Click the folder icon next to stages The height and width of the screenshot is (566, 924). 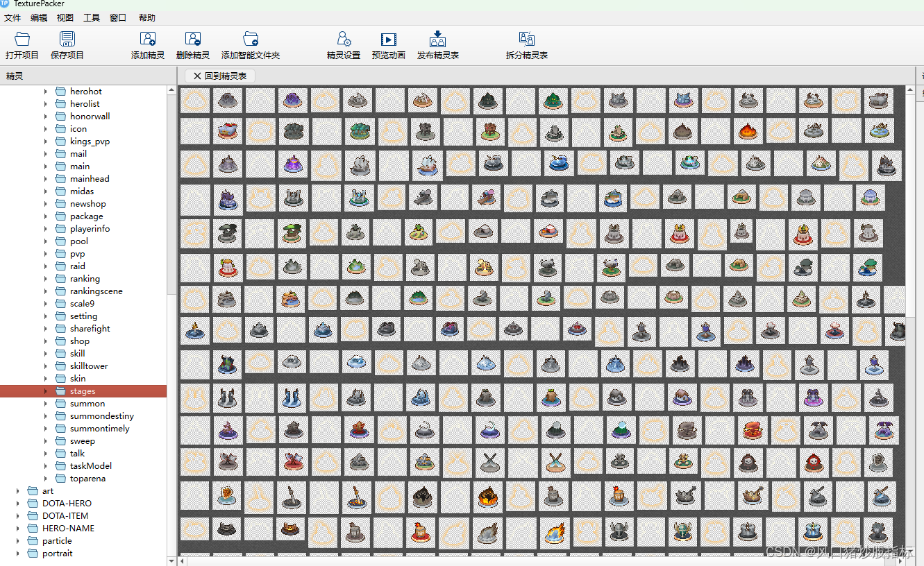[x=60, y=391]
